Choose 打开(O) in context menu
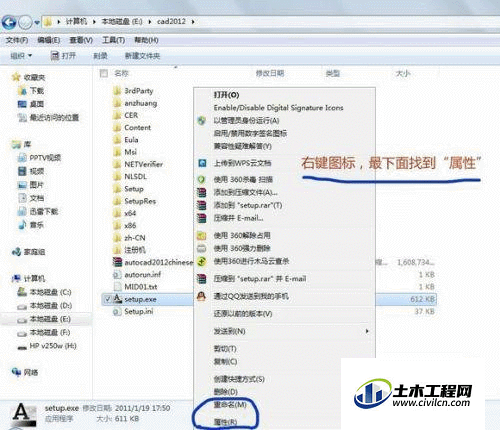This screenshot has width=500, height=430. click(x=226, y=95)
